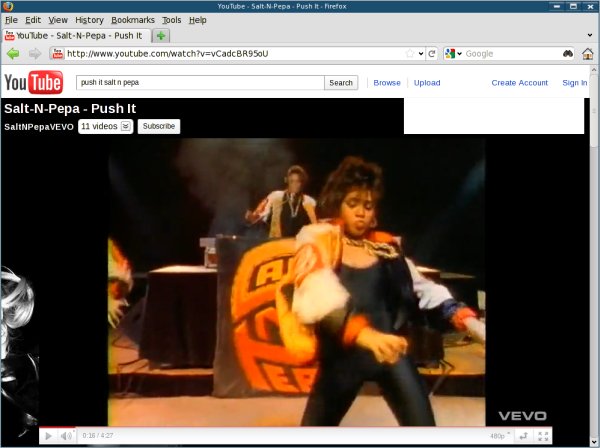Open SaltNPepaVEVO channel name
The height and width of the screenshot is (448, 600).
(x=39, y=127)
